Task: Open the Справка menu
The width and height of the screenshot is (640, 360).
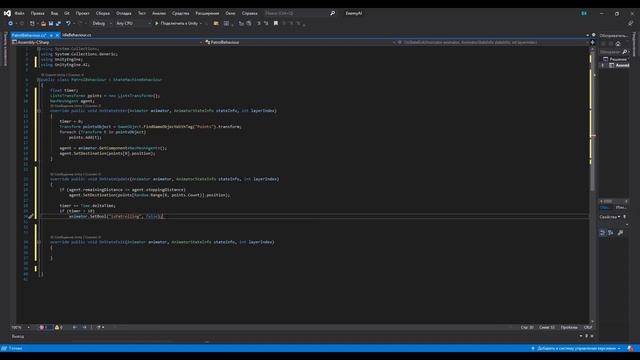Action: [x=249, y=13]
